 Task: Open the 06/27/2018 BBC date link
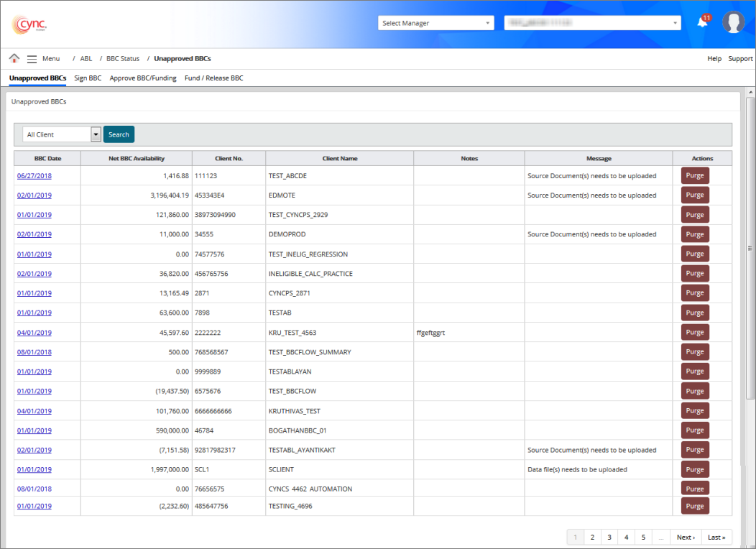click(x=34, y=175)
